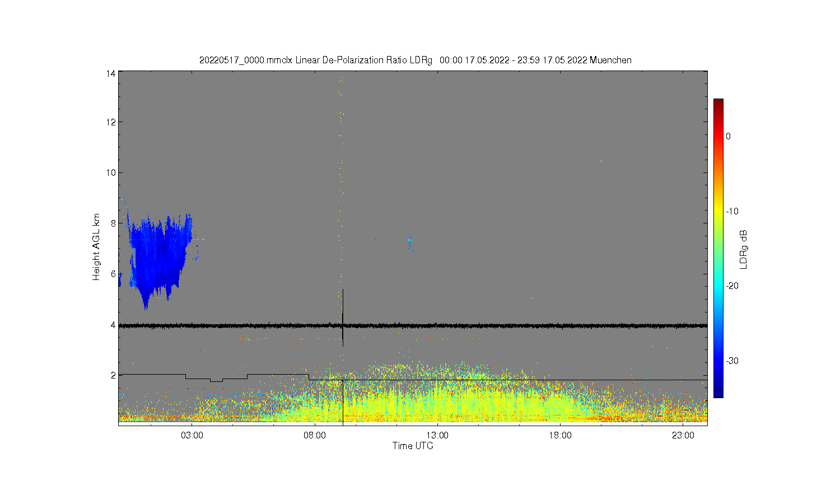This screenshot has width=840, height=504.
Task: Click the 13:00 time tick label
Action: [437, 436]
